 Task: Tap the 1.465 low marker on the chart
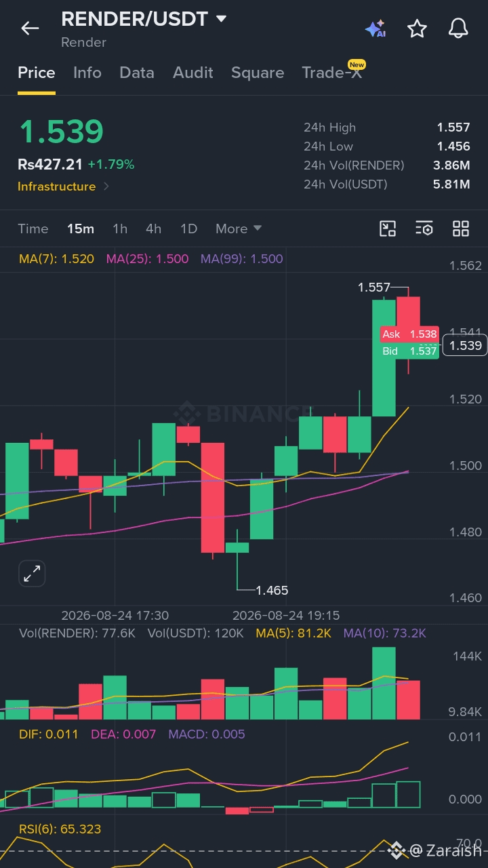272,590
